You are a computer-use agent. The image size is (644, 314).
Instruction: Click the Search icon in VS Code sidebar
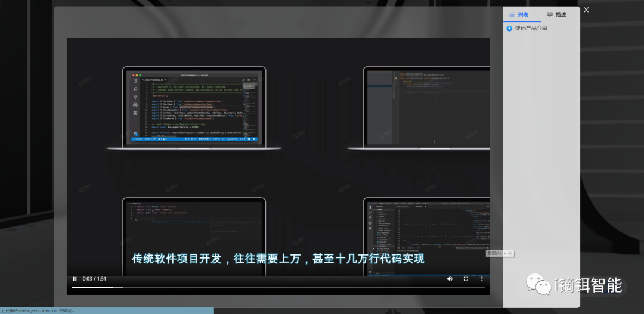[135, 89]
